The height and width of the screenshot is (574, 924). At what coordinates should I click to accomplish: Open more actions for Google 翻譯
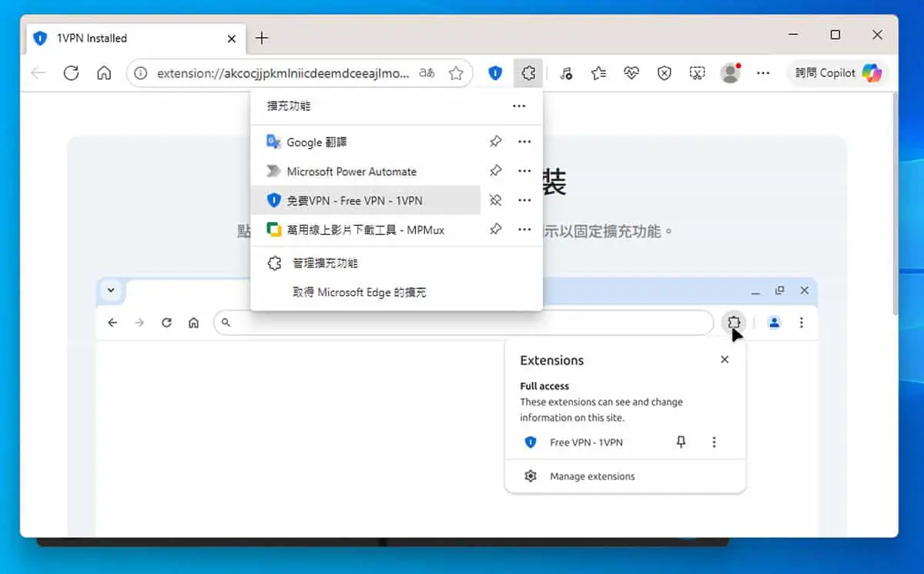tap(524, 142)
